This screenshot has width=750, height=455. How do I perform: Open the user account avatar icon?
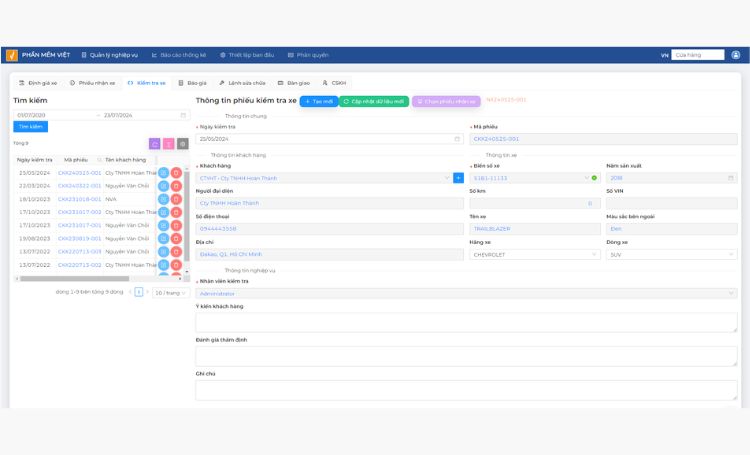click(x=735, y=55)
